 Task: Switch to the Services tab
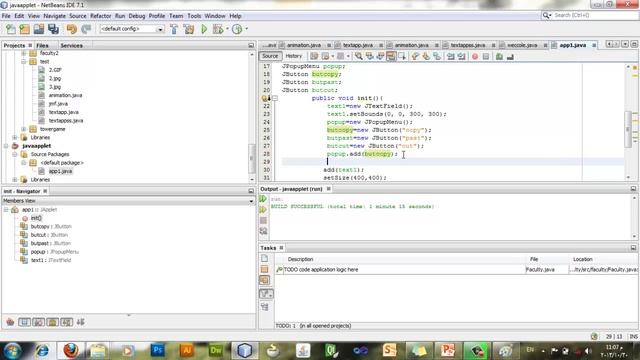click(x=71, y=45)
